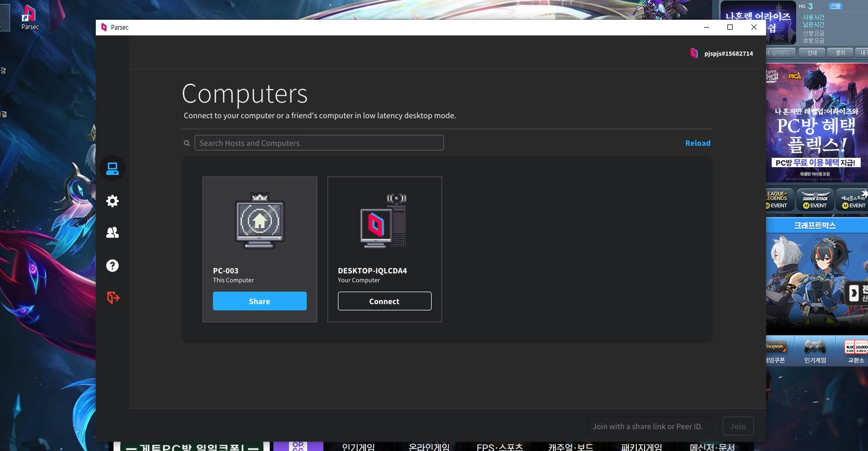Click the search magnifier icon
868x451 pixels.
coord(187,143)
